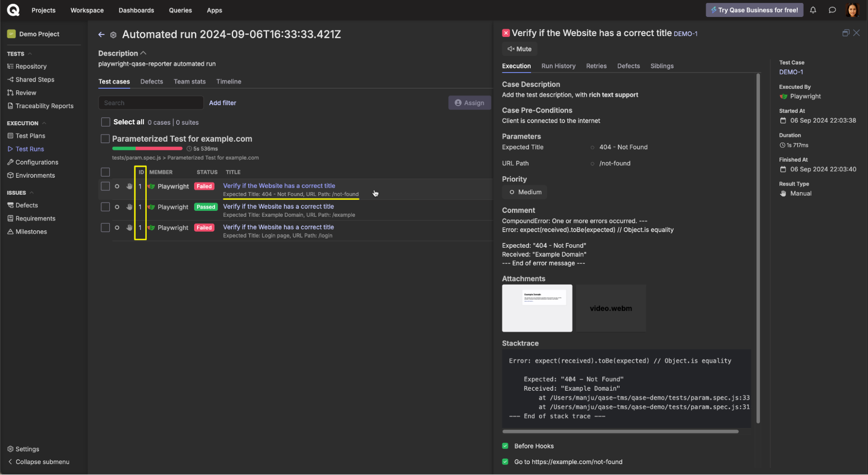Select all test cases checkbox
This screenshot has width=868, height=475.
105,122
